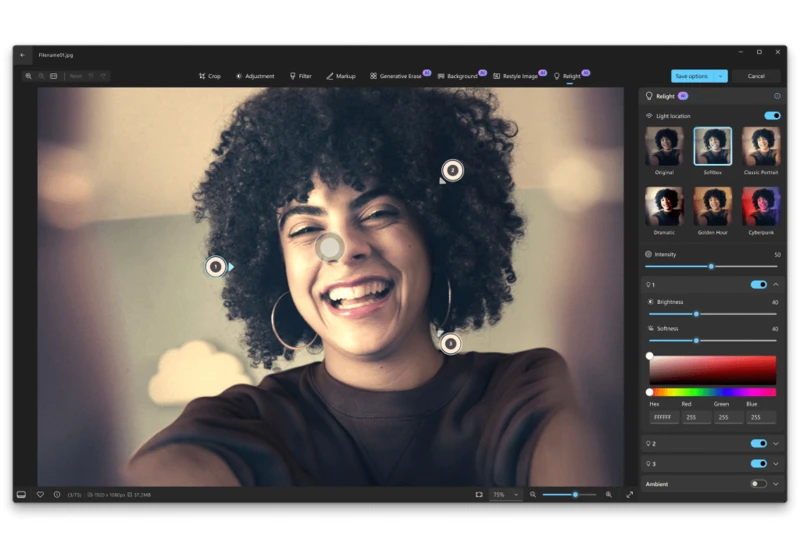Click the Red value input field
800x560 pixels.
pyautogui.click(x=696, y=417)
